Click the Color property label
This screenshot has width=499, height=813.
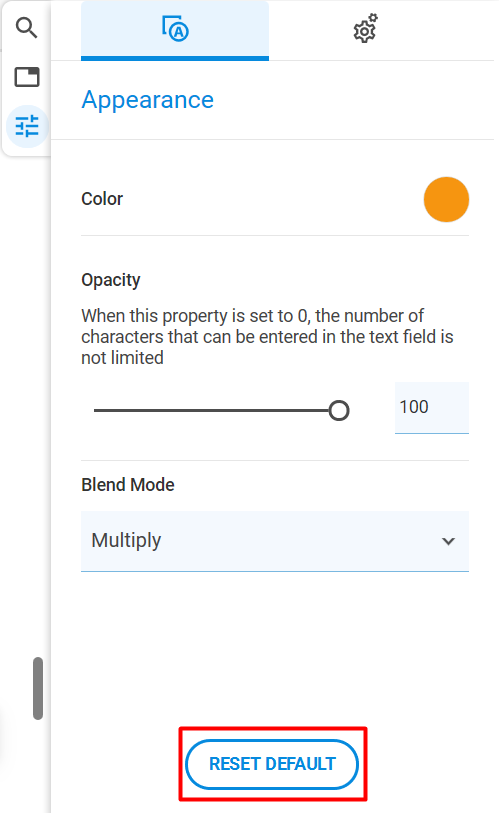click(102, 199)
